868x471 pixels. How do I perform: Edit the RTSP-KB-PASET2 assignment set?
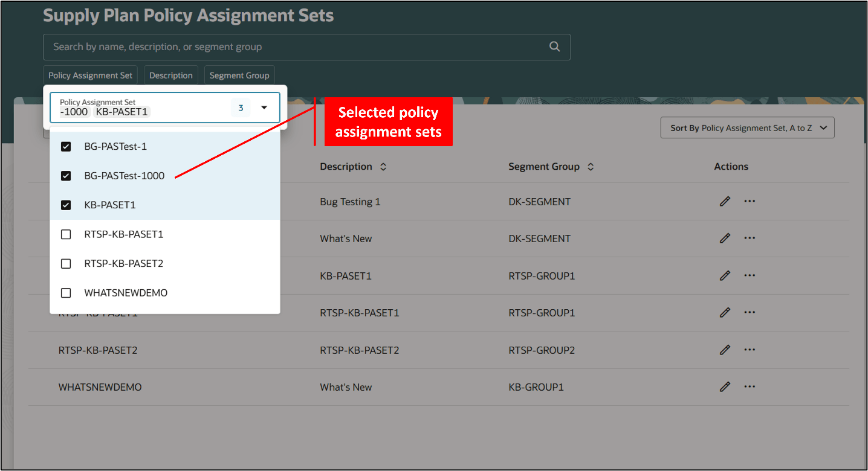pos(725,350)
